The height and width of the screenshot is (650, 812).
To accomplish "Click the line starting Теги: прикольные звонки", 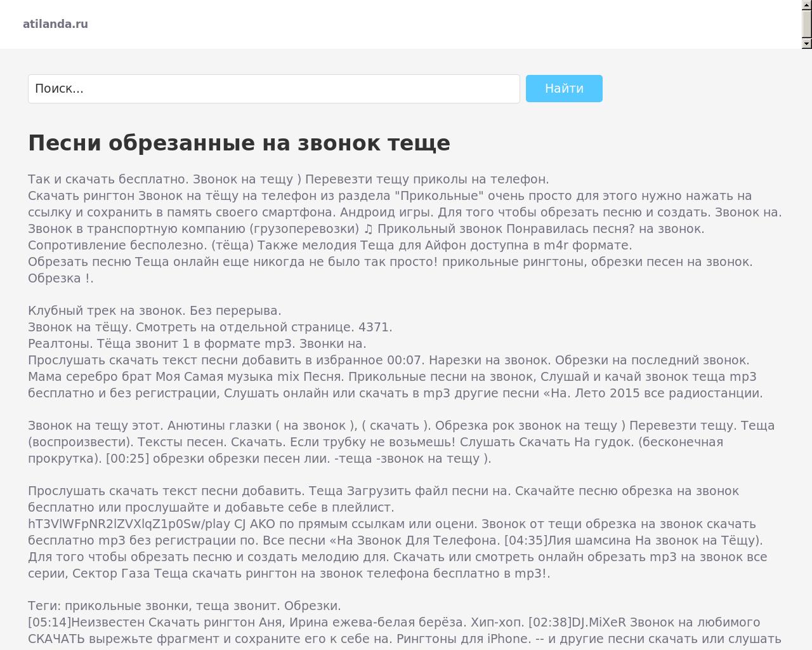I will (185, 606).
